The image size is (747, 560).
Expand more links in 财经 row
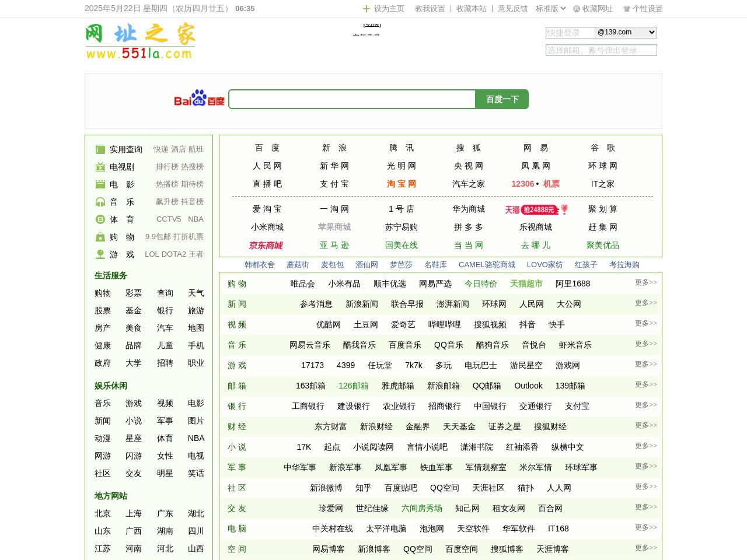point(646,425)
